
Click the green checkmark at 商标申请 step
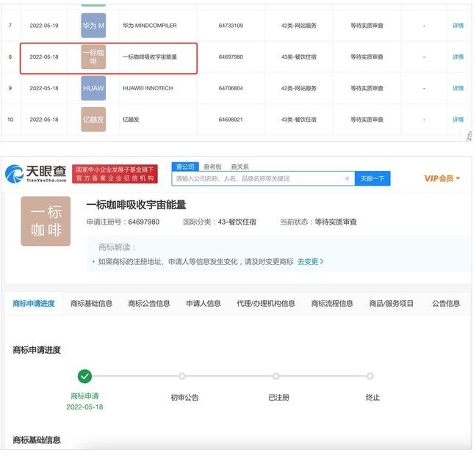tap(84, 376)
